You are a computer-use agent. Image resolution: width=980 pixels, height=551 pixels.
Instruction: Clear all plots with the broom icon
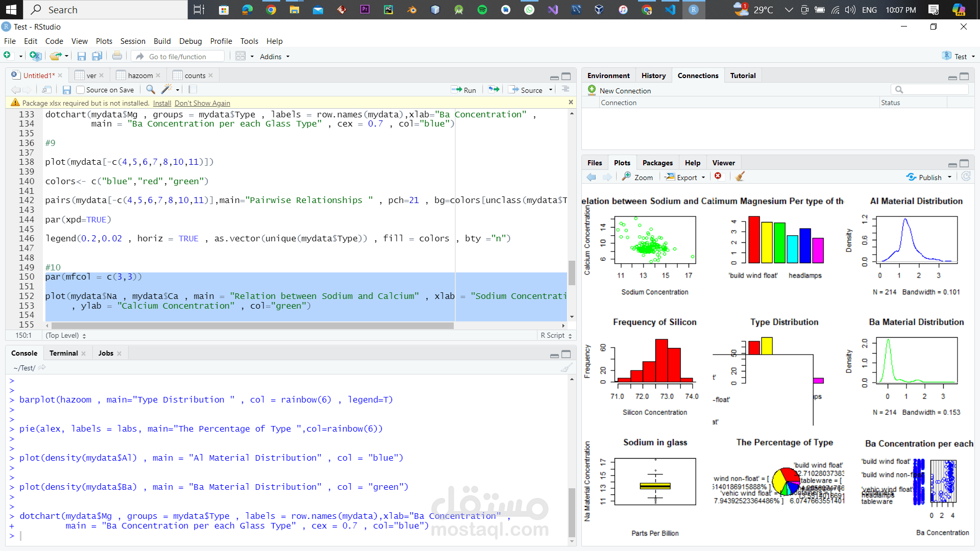click(x=740, y=177)
